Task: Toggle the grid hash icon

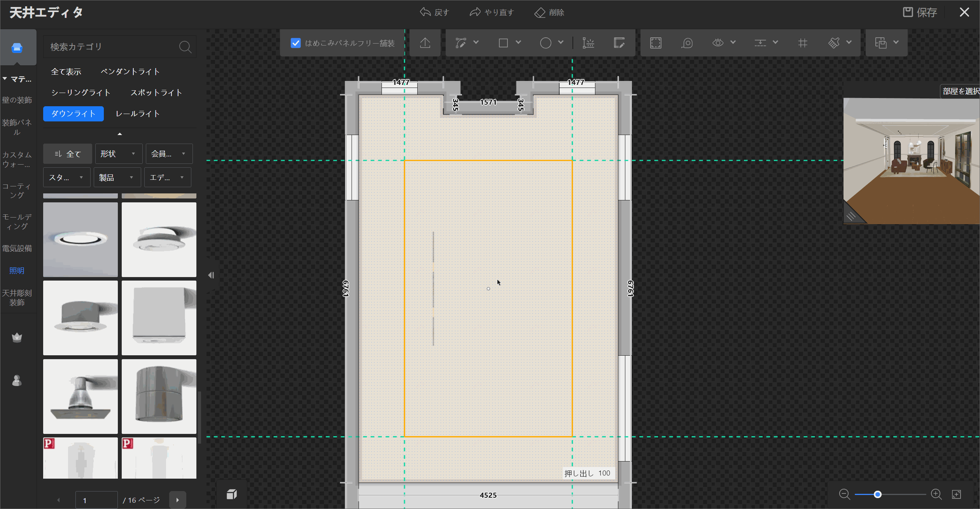Action: point(803,43)
